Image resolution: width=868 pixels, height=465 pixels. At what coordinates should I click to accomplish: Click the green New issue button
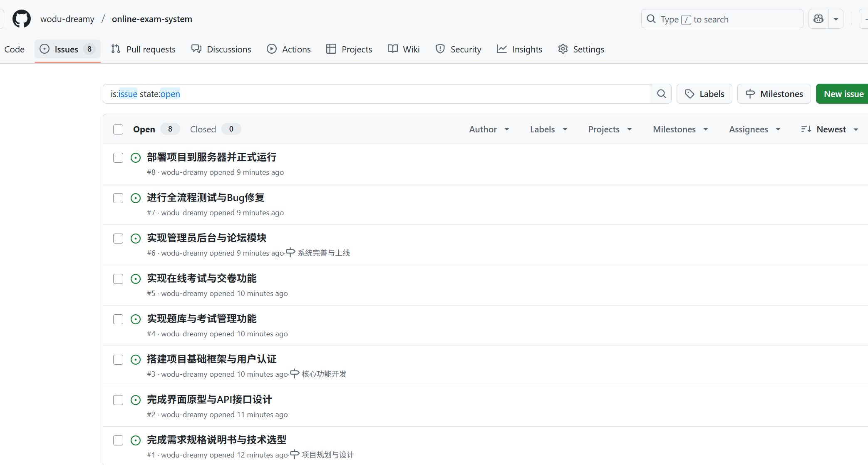click(843, 94)
